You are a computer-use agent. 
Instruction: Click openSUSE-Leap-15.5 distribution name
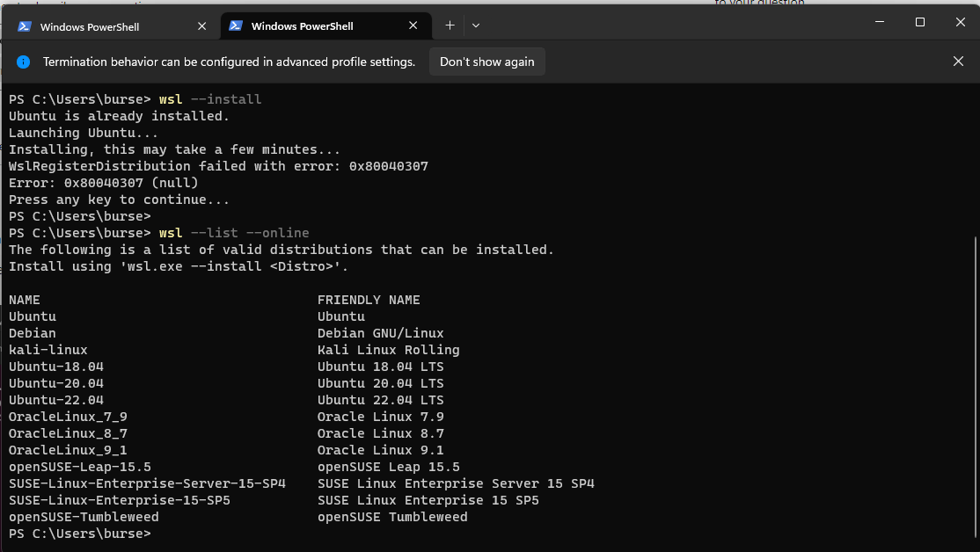click(80, 467)
